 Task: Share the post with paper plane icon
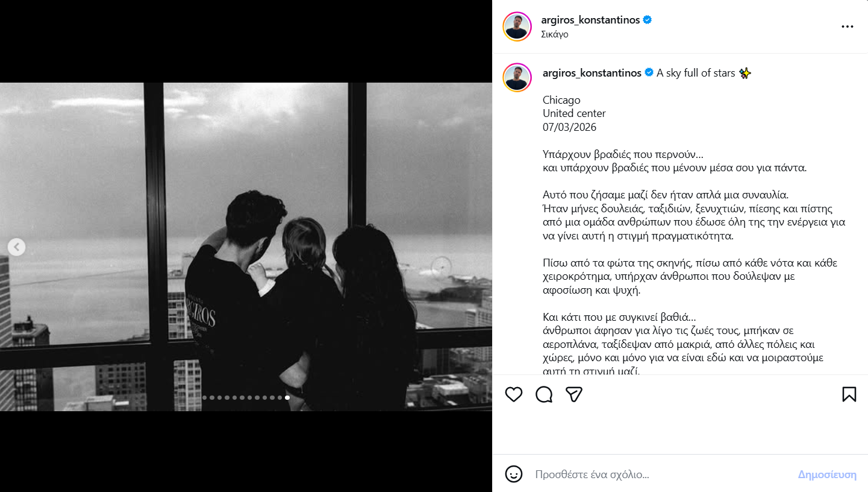574,394
